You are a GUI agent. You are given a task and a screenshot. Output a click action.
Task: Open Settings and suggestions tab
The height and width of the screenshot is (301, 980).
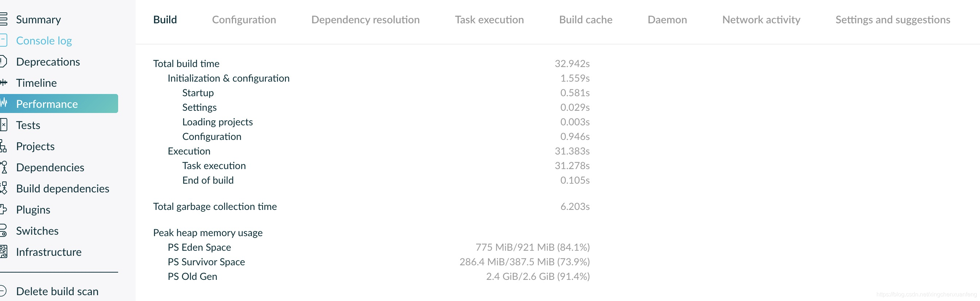(892, 20)
